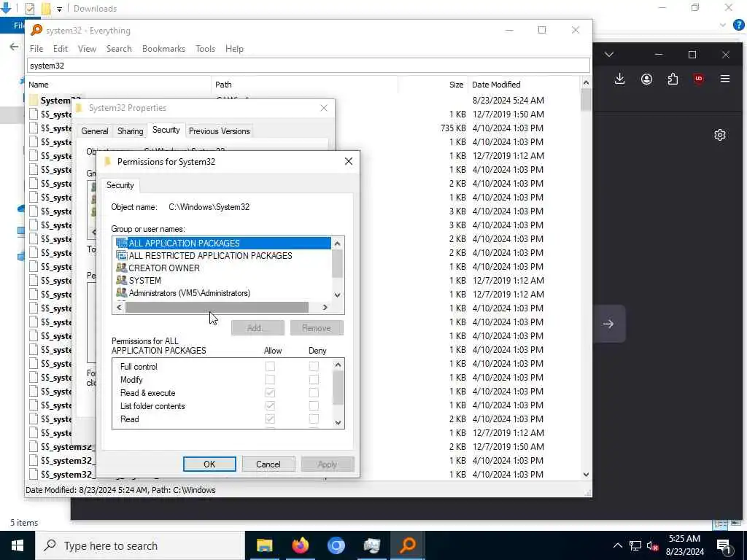
Task: Click the Explorer details view icon
Action: (720, 524)
